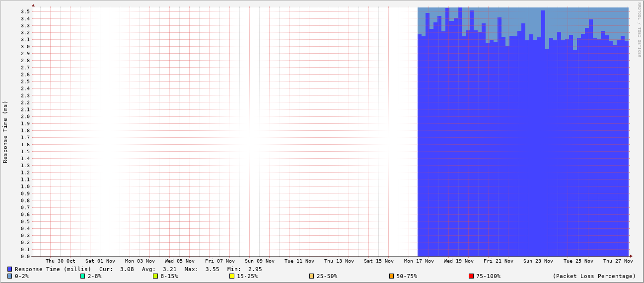Click the blue Response Time legend swatch
This screenshot has height=283, width=644.
(9, 269)
